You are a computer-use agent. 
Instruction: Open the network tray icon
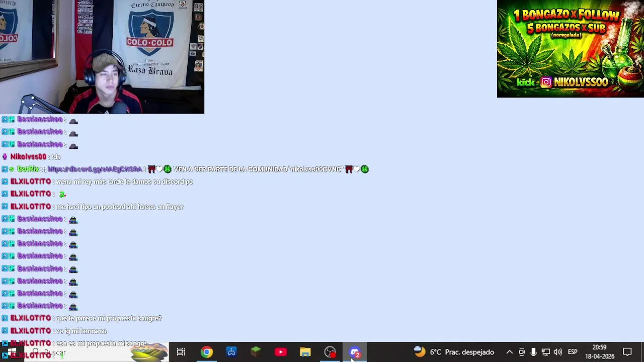pos(545,352)
